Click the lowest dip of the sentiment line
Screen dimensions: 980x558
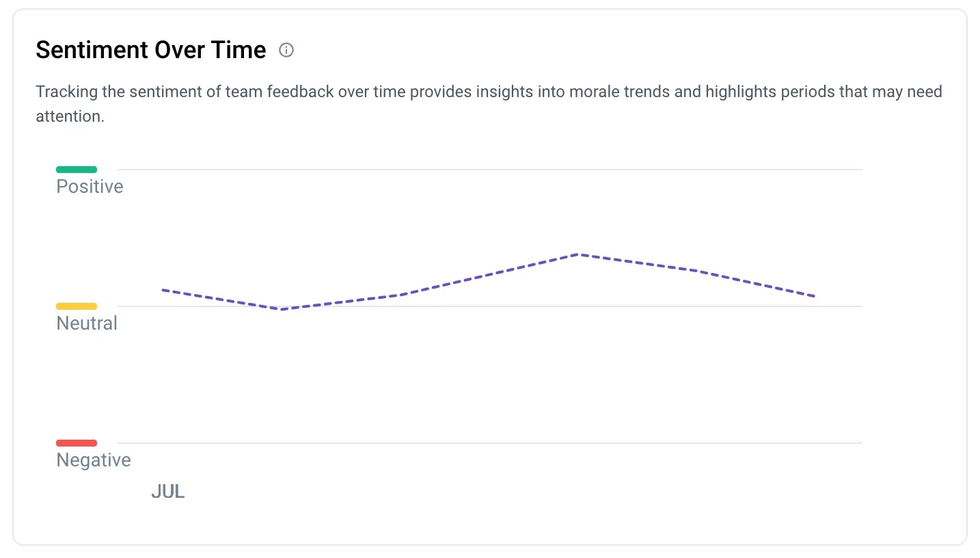[280, 310]
